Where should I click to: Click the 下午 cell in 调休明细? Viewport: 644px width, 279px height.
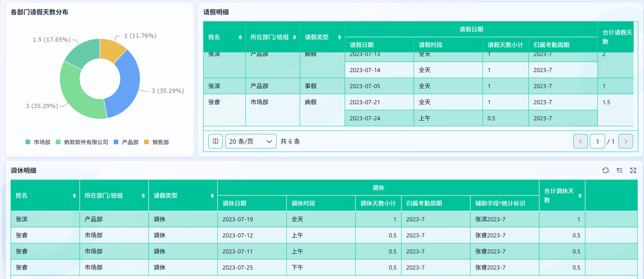[321, 267]
